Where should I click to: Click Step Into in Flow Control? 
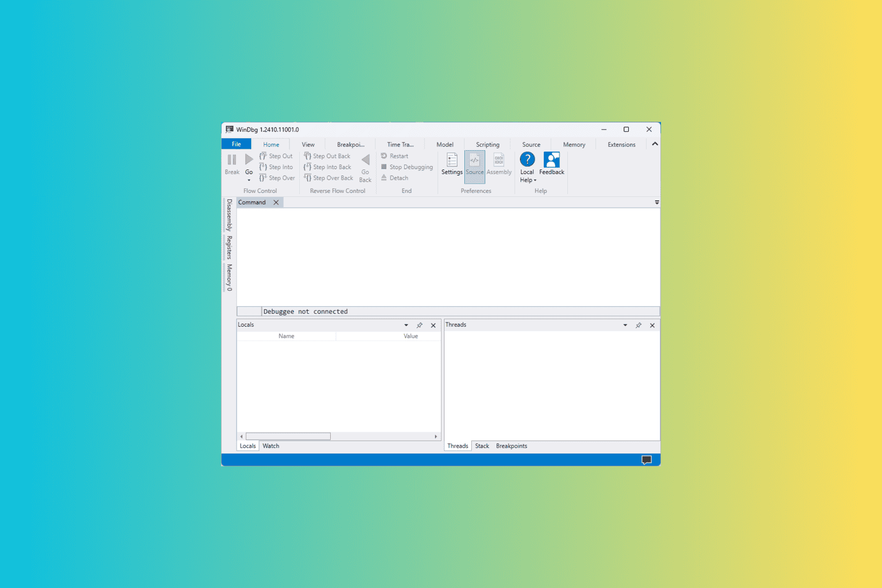coord(276,167)
